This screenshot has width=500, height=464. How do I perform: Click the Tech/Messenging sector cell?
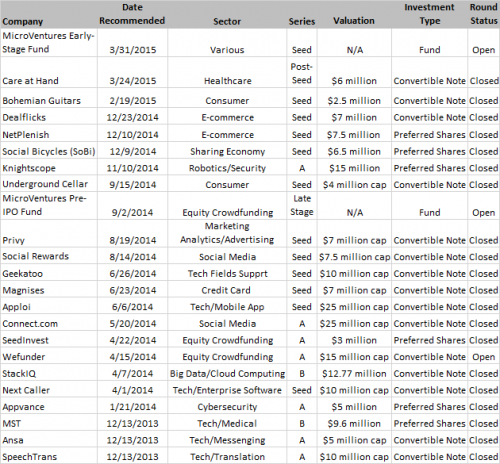point(227,440)
